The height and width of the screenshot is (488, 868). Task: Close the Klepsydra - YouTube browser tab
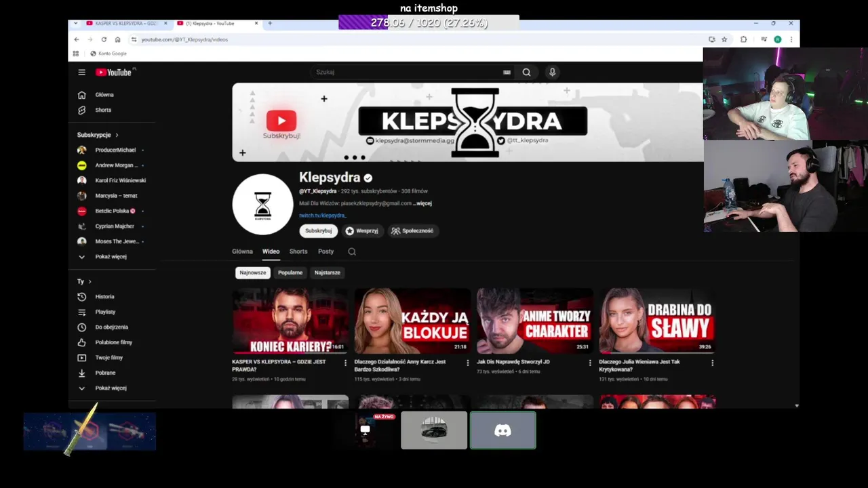(256, 23)
